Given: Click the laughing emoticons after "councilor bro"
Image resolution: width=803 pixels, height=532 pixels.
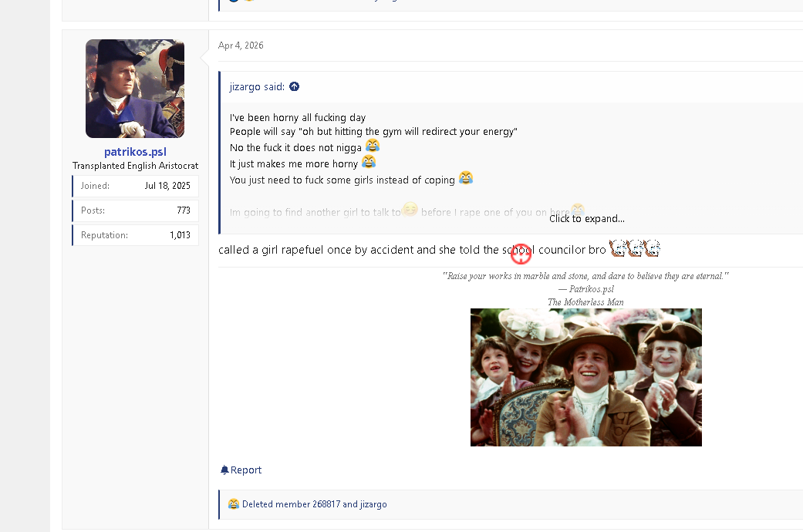Looking at the screenshot, I should [635, 248].
